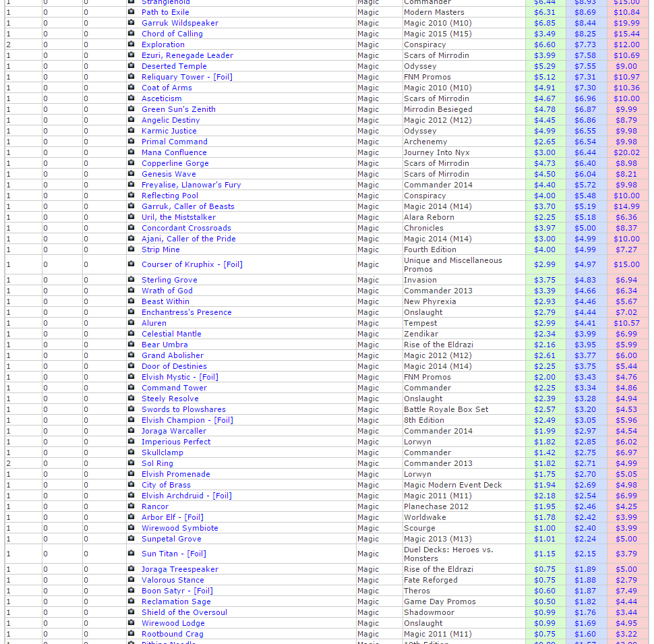Open Beast Within card link
654x644 pixels.
[x=165, y=301]
